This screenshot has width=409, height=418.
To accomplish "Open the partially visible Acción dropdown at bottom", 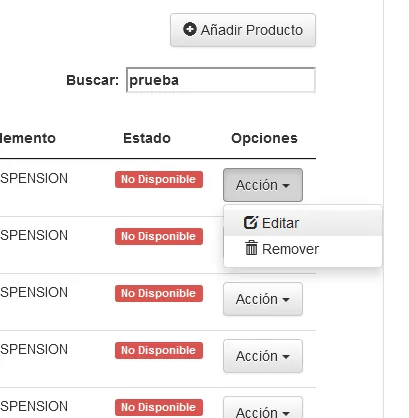I will [263, 408].
